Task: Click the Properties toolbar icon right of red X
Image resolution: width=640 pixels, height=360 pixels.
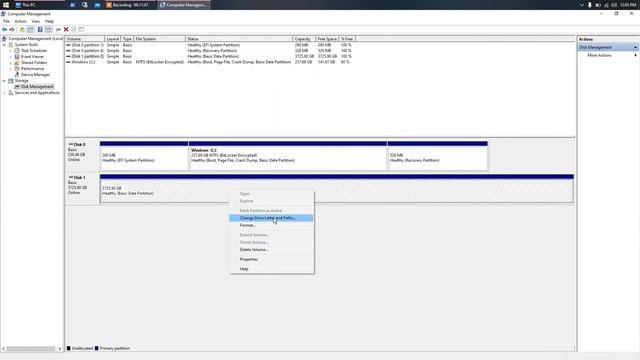Action: pyautogui.click(x=73, y=29)
